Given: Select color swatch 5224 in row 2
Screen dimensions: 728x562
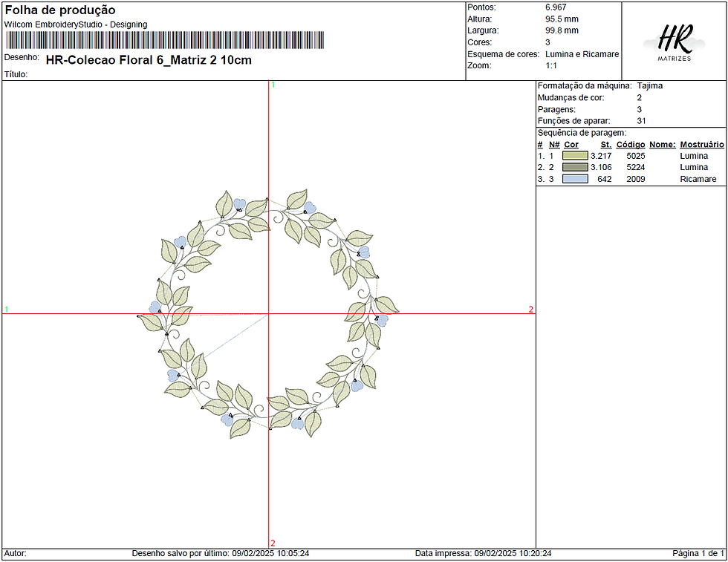Looking at the screenshot, I should [575, 167].
